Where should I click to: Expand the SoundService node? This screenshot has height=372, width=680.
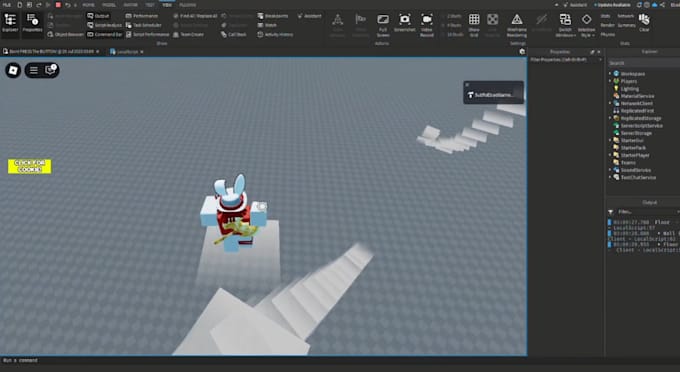pos(610,170)
